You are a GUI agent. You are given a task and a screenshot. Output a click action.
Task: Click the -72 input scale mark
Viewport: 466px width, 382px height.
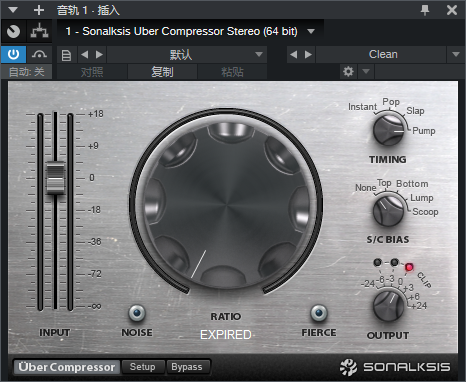[94, 274]
